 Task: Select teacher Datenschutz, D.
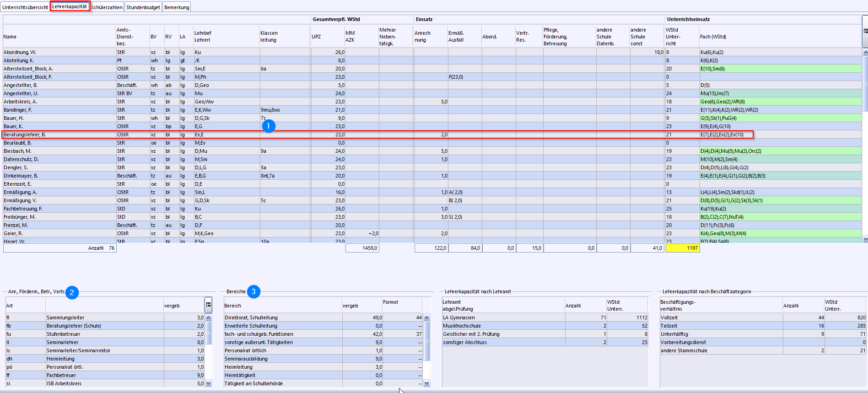click(x=432, y=159)
